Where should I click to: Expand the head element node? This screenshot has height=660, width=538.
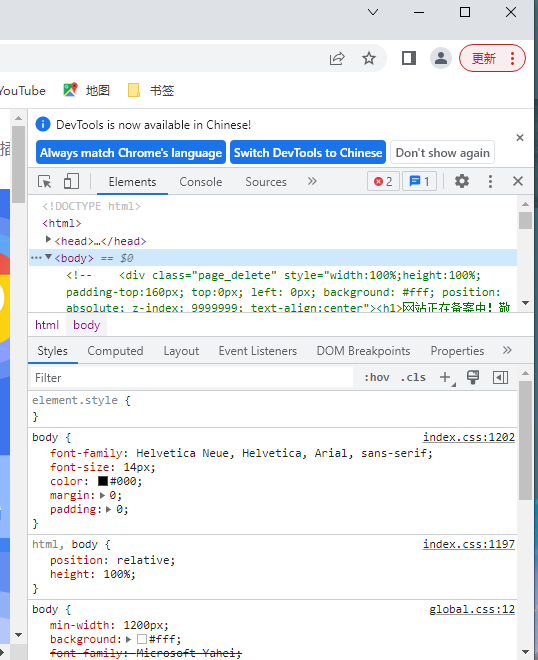click(x=48, y=240)
